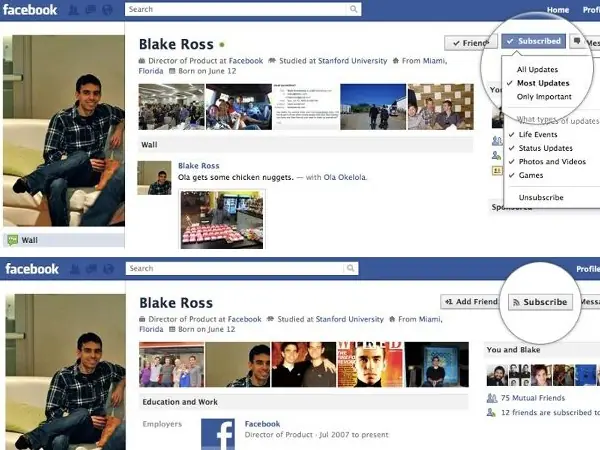This screenshot has width=600, height=450.
Task: Open group-in-car photo thumbnail
Action: point(239,107)
